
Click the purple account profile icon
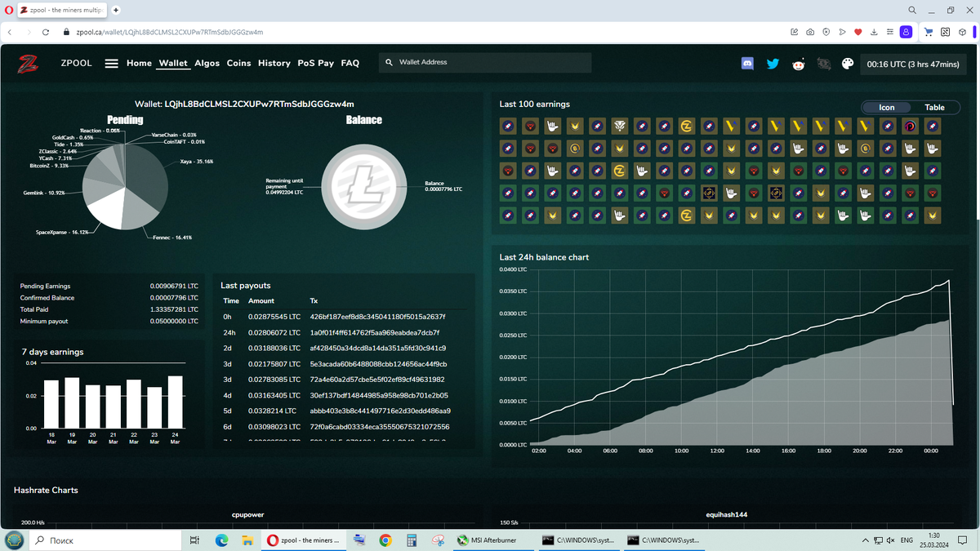coord(906,33)
